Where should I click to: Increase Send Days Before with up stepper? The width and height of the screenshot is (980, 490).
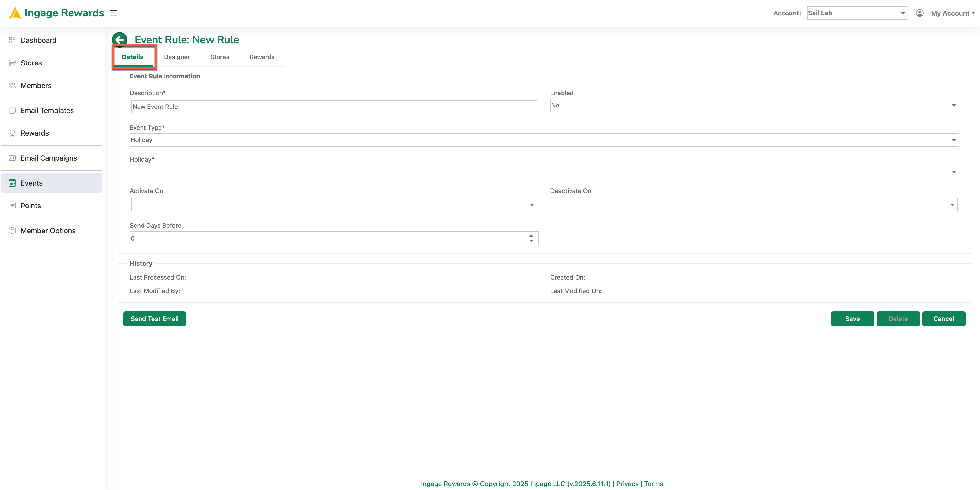coord(531,236)
